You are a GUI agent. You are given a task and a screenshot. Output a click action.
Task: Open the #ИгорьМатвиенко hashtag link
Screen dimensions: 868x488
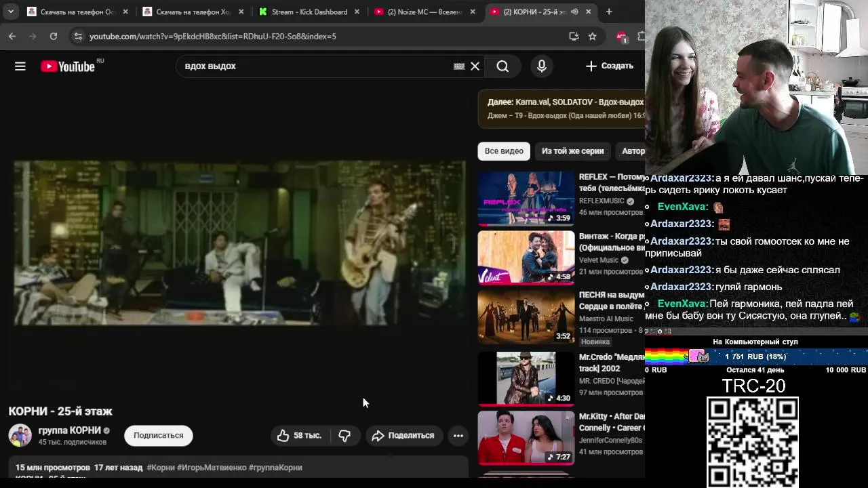212,468
